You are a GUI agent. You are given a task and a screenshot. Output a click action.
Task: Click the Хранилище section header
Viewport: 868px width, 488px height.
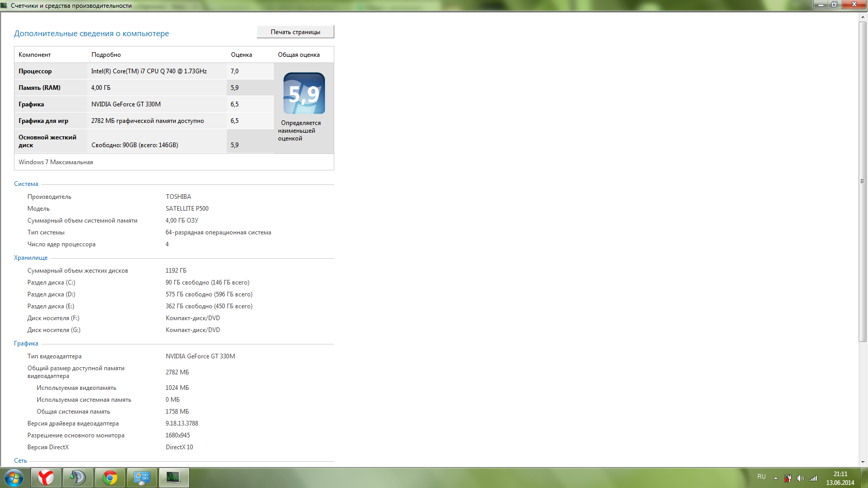pyautogui.click(x=30, y=258)
